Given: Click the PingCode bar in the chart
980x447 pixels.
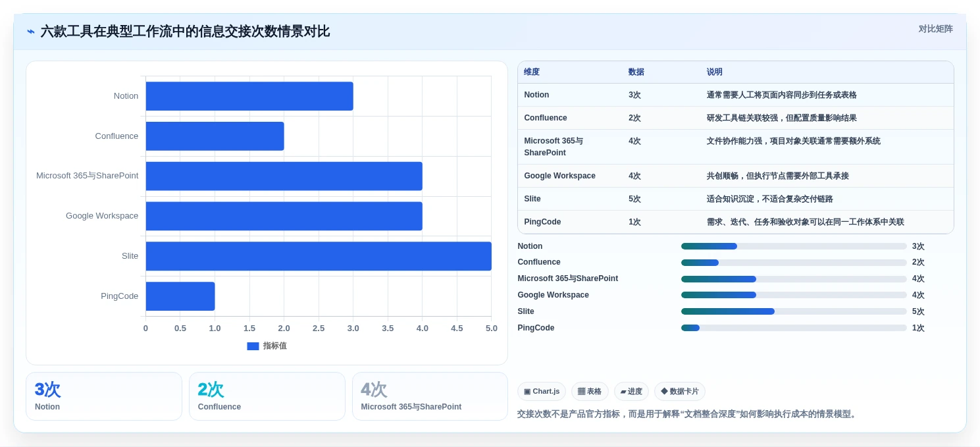Looking at the screenshot, I should coord(180,296).
